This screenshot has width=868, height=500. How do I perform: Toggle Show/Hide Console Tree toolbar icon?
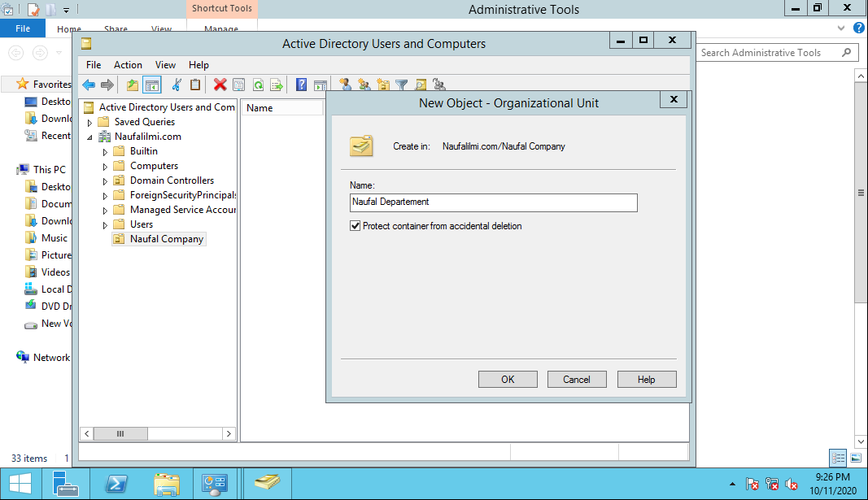click(x=151, y=85)
